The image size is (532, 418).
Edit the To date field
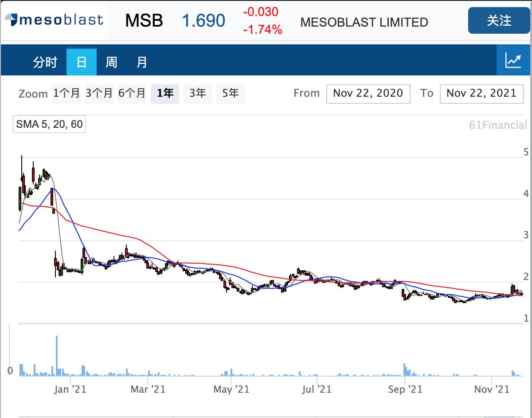click(x=482, y=94)
